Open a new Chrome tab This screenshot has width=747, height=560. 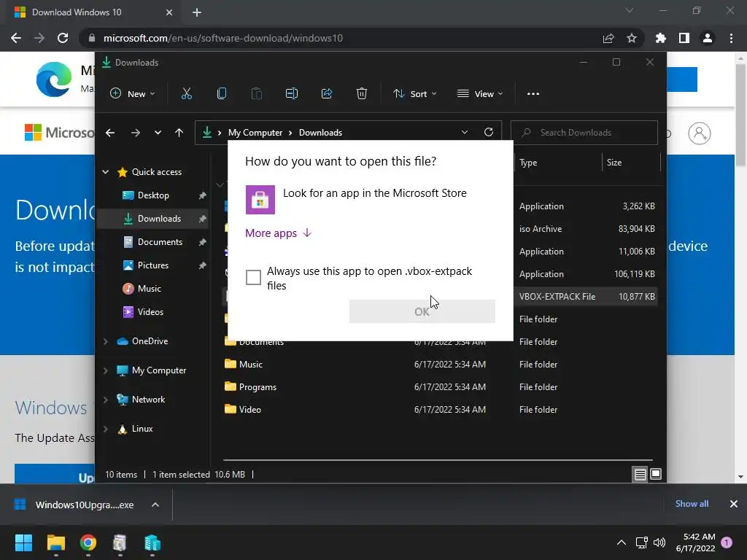(197, 12)
